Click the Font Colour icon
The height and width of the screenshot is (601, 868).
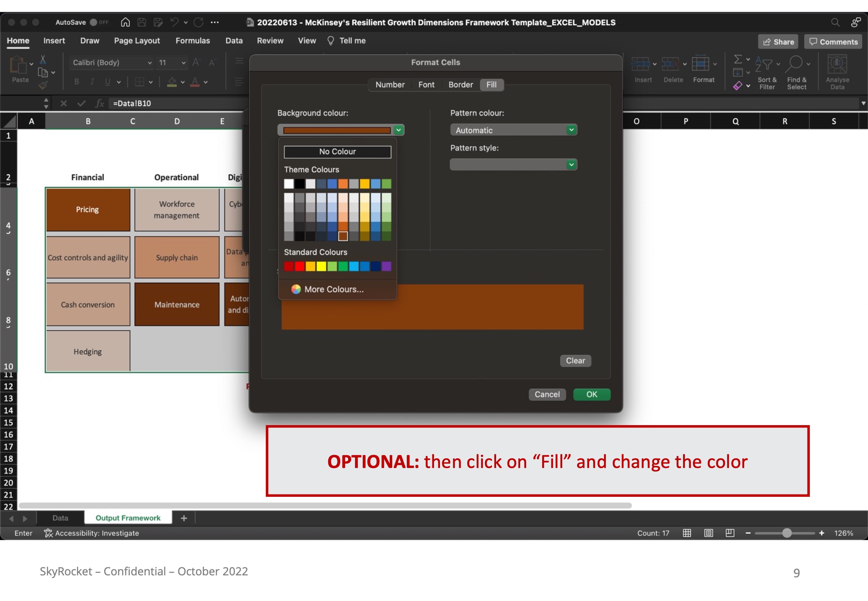[195, 82]
